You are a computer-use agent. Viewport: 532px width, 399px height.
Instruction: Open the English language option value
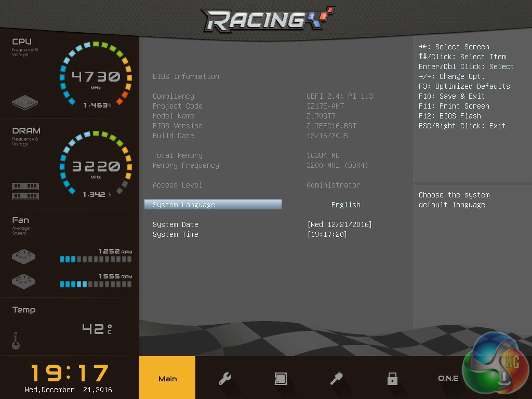point(345,205)
